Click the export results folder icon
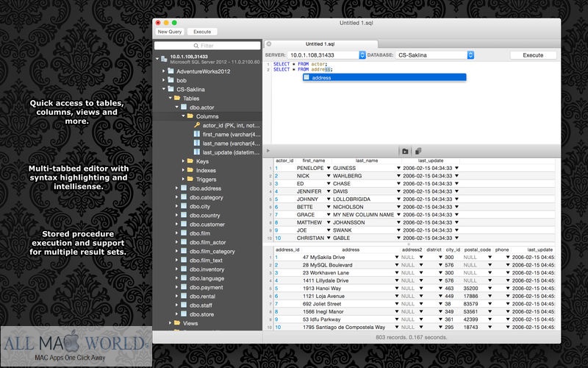588x368 pixels. pyautogui.click(x=405, y=151)
